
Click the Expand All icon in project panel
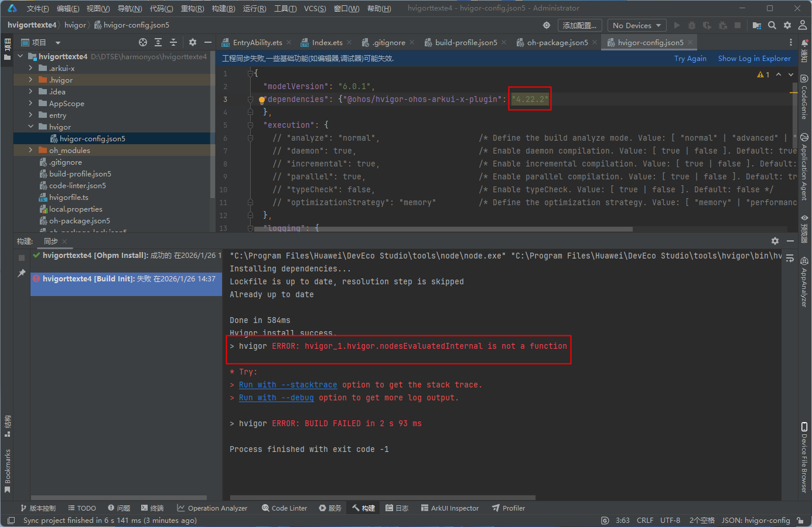158,42
